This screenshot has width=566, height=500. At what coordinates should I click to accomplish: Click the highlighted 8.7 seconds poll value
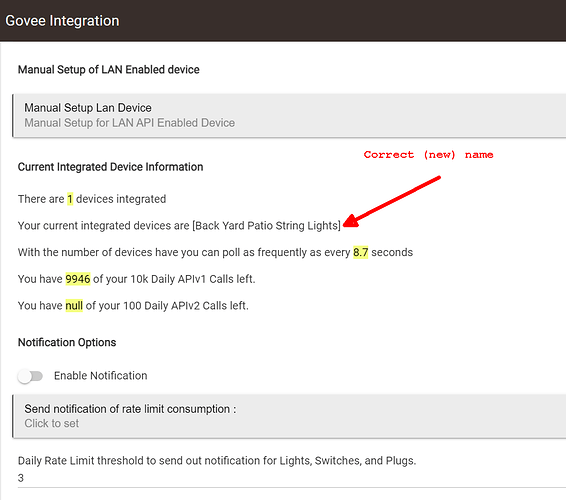coord(360,252)
